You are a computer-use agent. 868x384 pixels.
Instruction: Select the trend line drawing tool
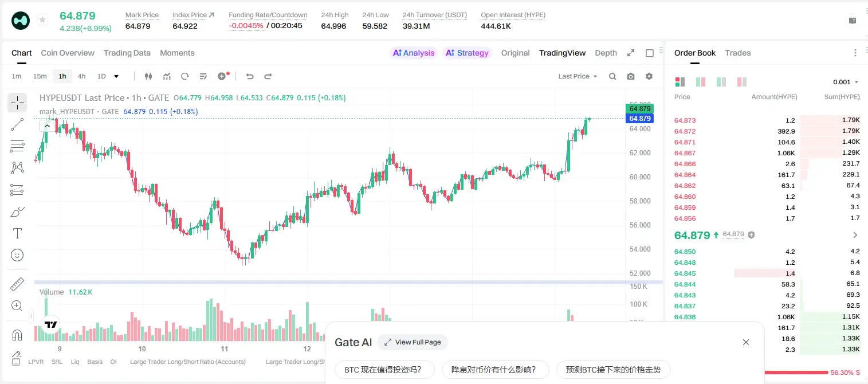[17, 124]
